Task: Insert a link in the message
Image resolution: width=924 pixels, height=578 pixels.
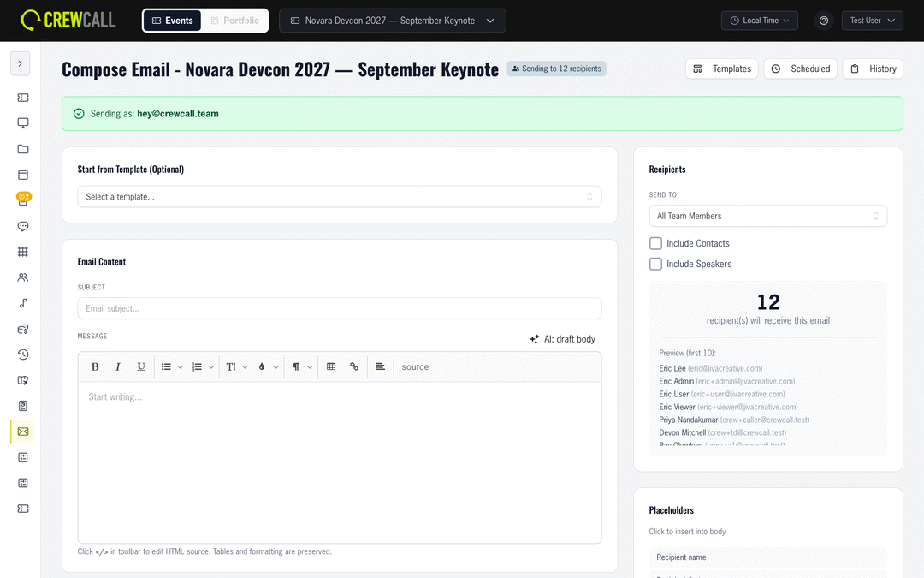Action: point(354,366)
